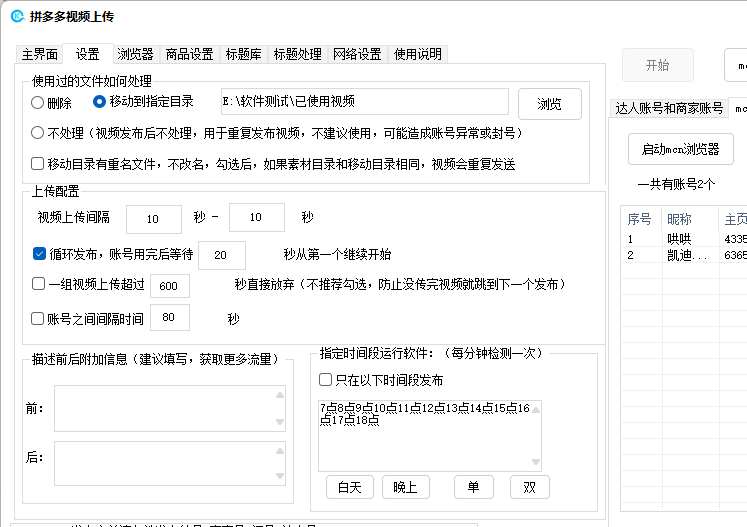Click the 后 description suffix text box
747x527 pixels.
click(170, 464)
